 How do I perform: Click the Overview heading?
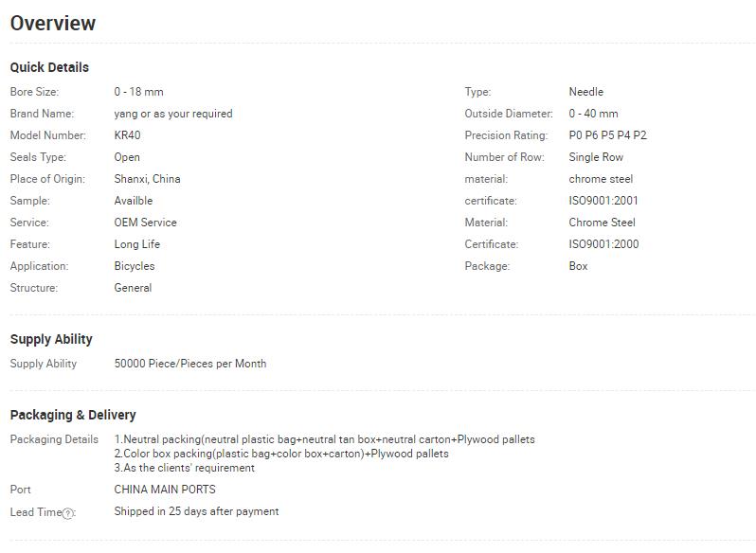click(x=53, y=23)
